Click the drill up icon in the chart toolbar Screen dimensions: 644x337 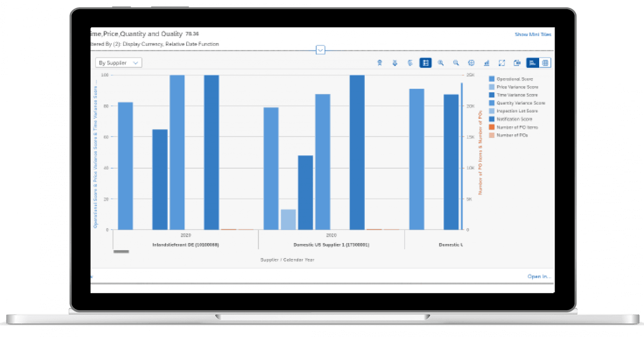click(x=379, y=63)
